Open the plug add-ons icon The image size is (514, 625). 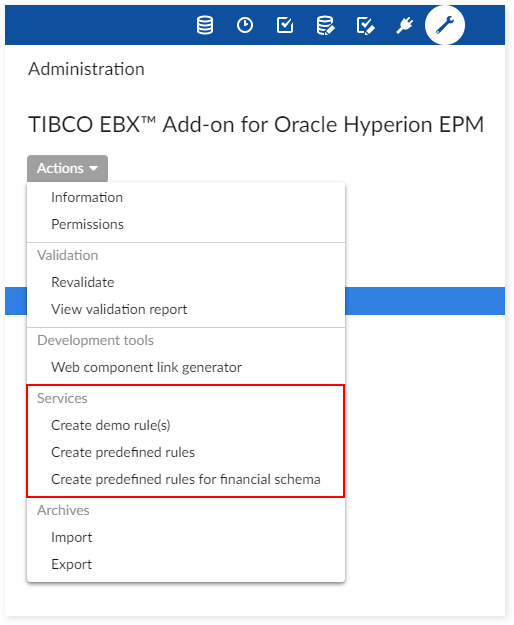click(404, 26)
